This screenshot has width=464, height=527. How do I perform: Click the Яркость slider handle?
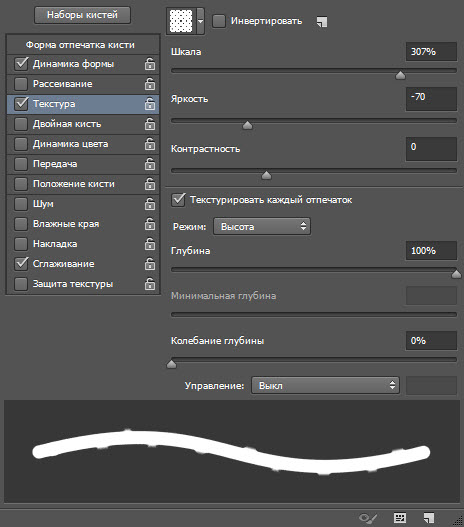click(248, 125)
